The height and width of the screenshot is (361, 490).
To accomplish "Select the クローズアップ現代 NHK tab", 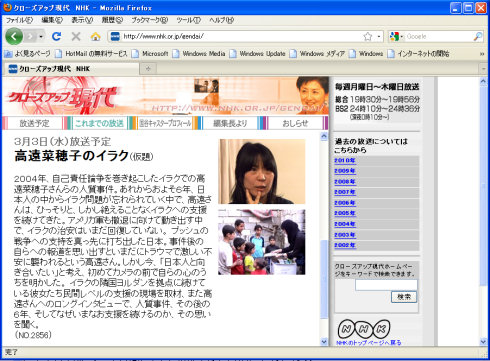I will click(71, 69).
